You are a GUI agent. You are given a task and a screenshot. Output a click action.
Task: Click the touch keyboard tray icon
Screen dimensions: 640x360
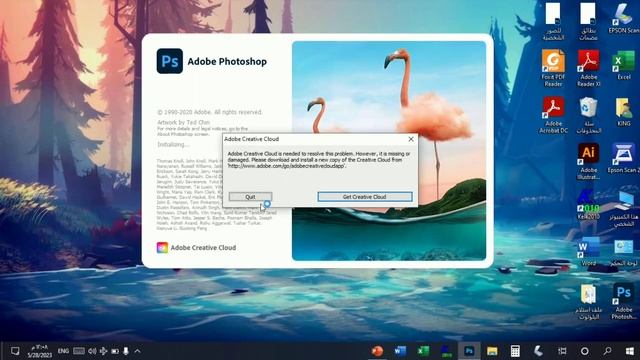(x=79, y=351)
